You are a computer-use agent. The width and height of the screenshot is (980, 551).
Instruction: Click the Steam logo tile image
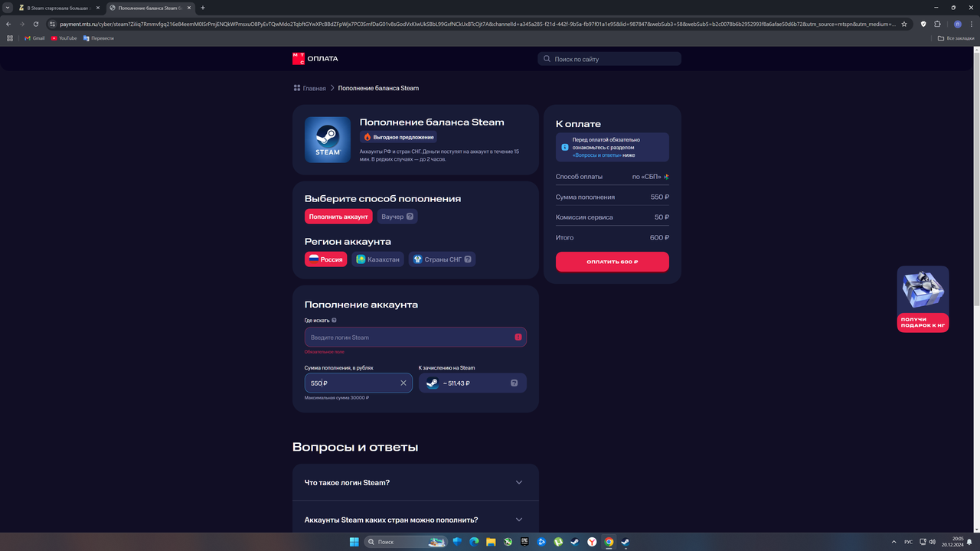point(328,139)
